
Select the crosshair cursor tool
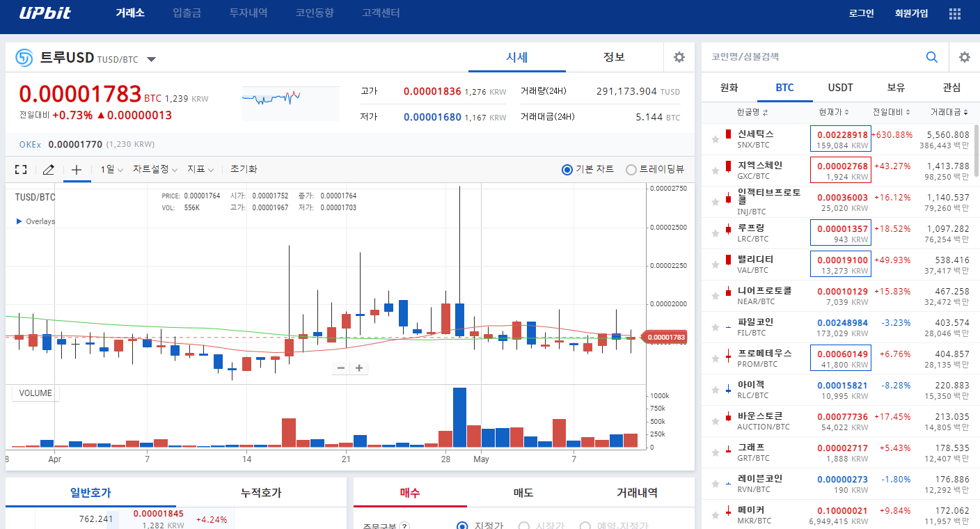pyautogui.click(x=77, y=169)
